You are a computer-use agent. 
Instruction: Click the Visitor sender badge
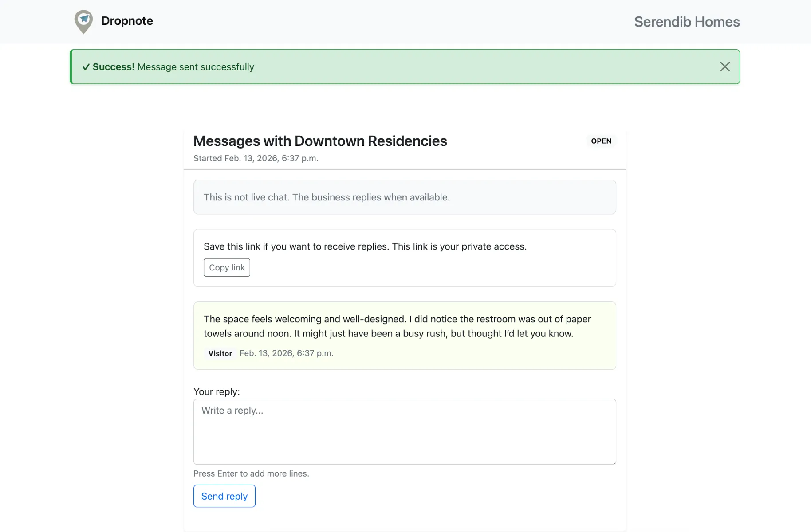tap(220, 353)
